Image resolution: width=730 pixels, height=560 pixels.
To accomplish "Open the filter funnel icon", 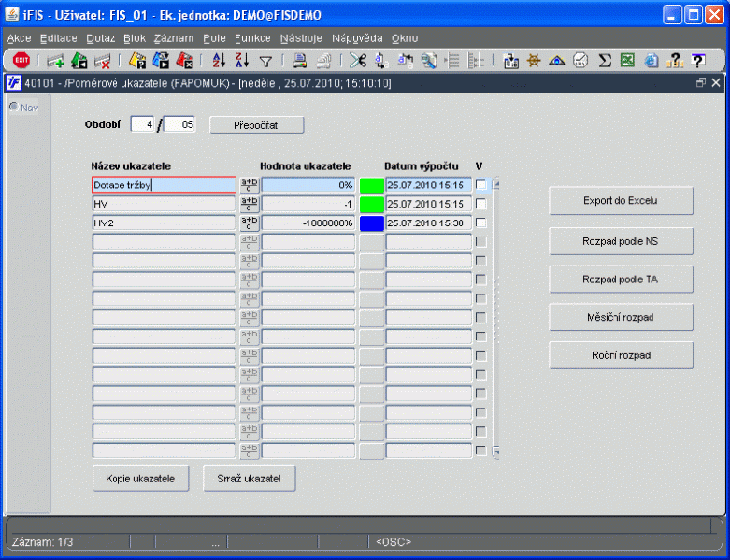I will 265,61.
